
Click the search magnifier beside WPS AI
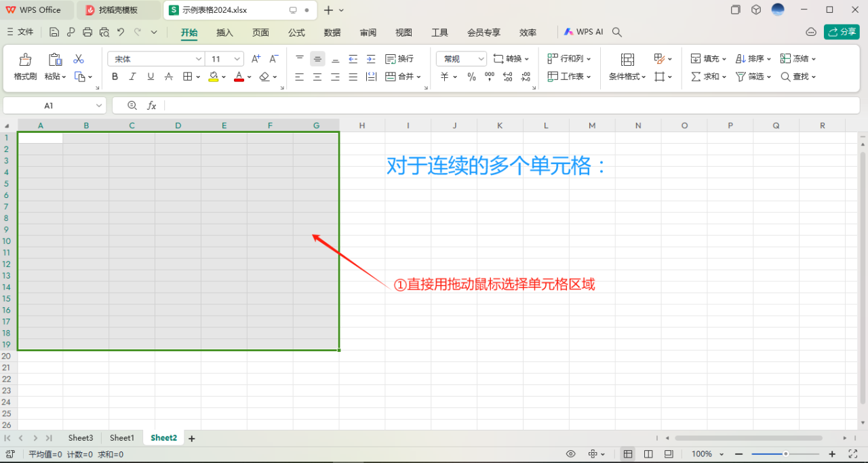617,32
